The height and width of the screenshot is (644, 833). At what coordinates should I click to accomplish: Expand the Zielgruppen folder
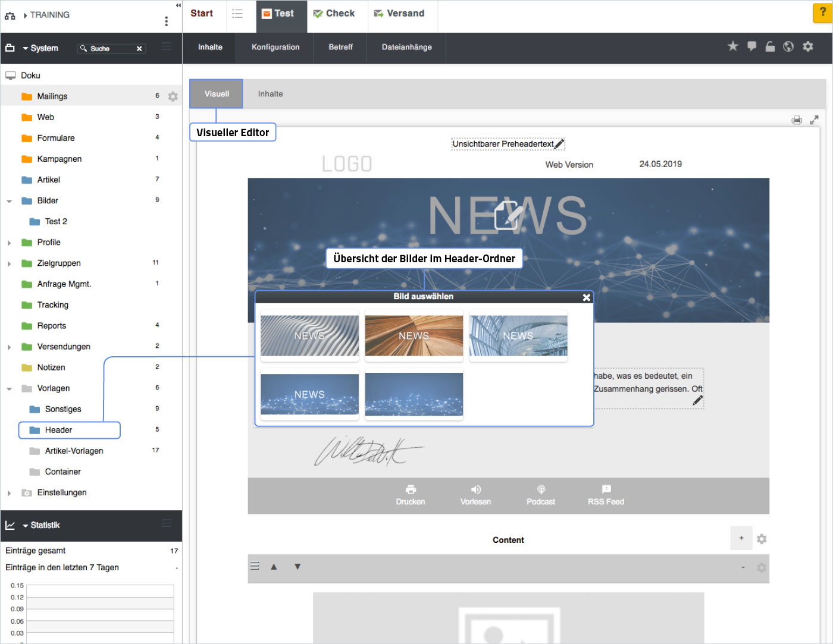(x=9, y=263)
